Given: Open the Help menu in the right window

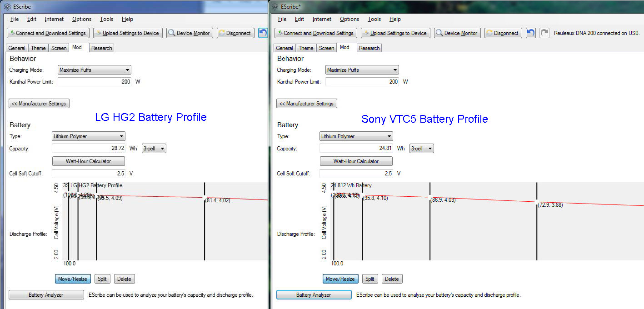Looking at the screenshot, I should [x=395, y=19].
